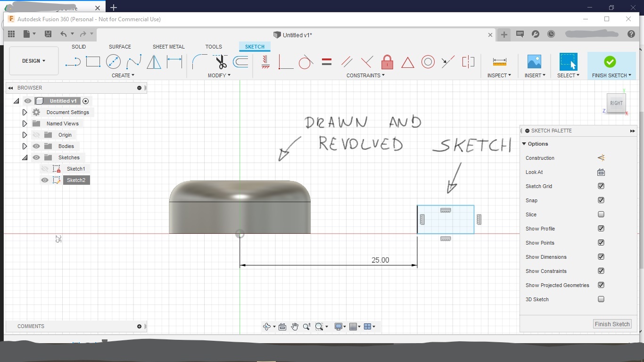Open the CONSTRAINTS dropdown menu
This screenshot has height=362, width=644.
(x=365, y=75)
